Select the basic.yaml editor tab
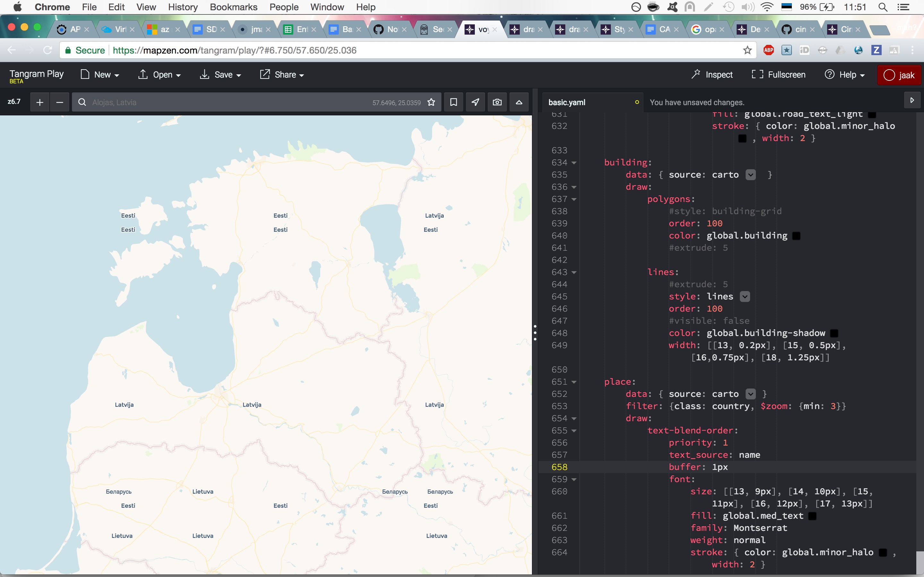 click(x=567, y=102)
